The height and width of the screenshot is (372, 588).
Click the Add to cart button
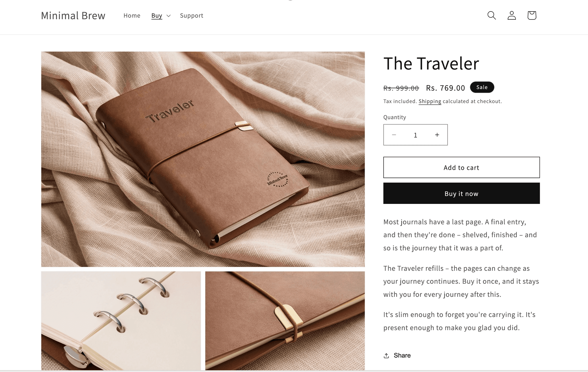[x=461, y=168]
